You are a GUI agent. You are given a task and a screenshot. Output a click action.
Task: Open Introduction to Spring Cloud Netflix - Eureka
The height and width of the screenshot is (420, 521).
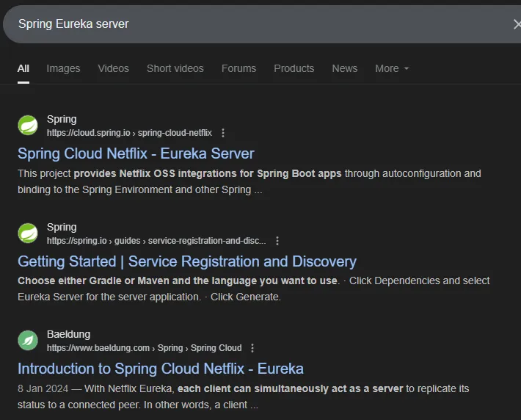pyautogui.click(x=160, y=369)
